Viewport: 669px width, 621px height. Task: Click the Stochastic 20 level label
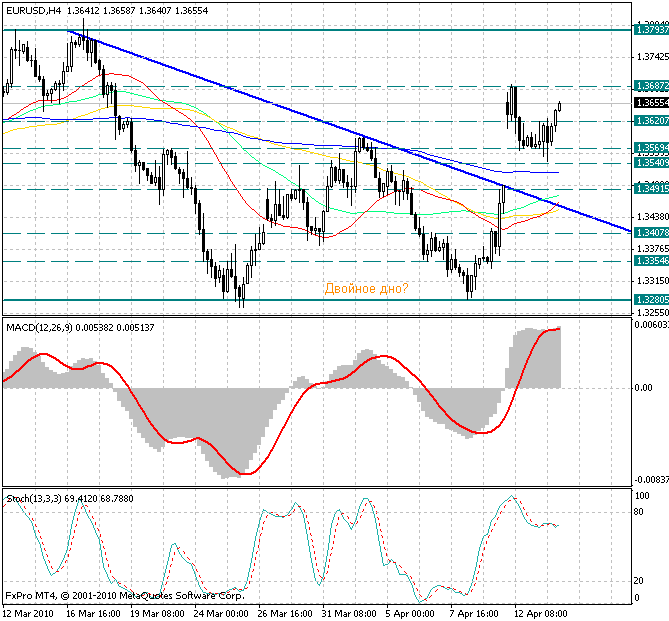coord(639,580)
